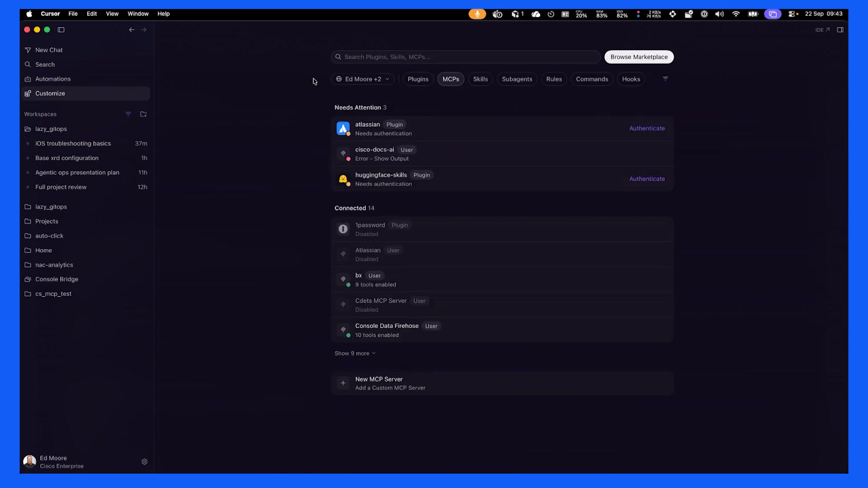Open the Apple menu
Viewport: 868px width, 488px height.
click(x=29, y=14)
